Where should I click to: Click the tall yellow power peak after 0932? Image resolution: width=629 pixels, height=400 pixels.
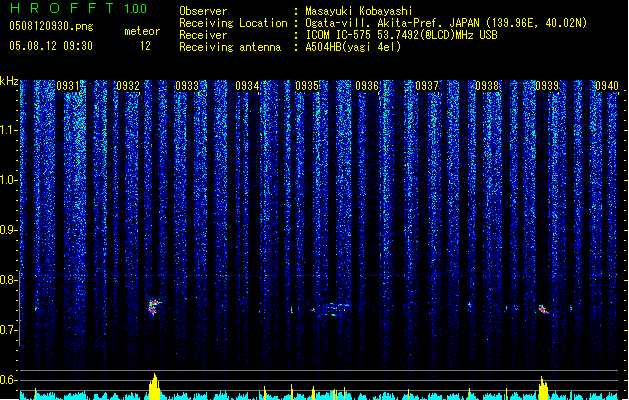pyautogui.click(x=154, y=386)
